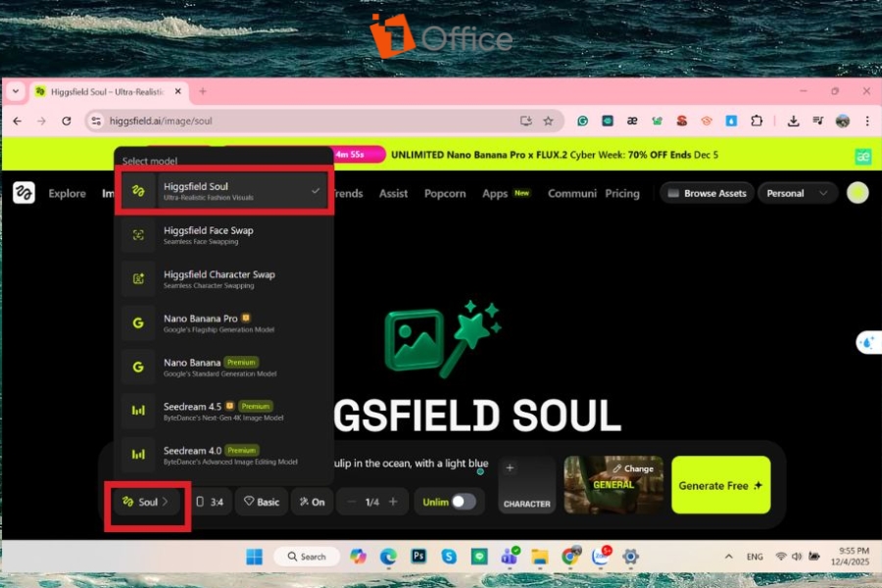Choose Higgsfield Character Swap model

click(223, 279)
